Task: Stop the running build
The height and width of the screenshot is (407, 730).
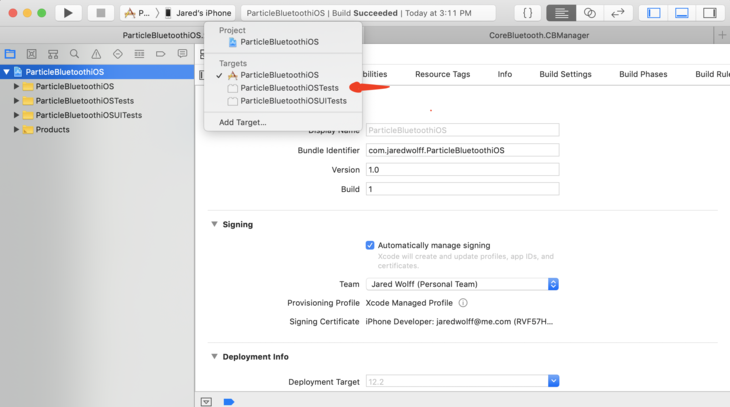Action: (x=101, y=13)
